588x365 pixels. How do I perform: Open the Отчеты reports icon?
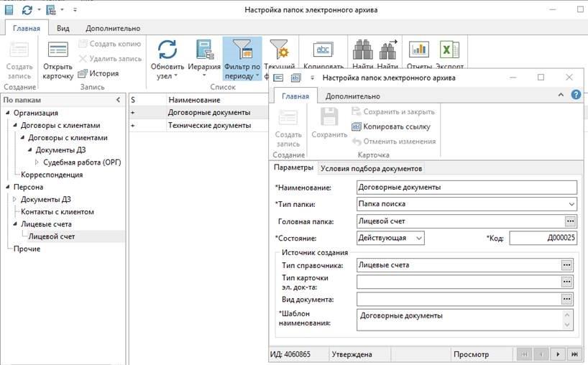[x=418, y=50]
